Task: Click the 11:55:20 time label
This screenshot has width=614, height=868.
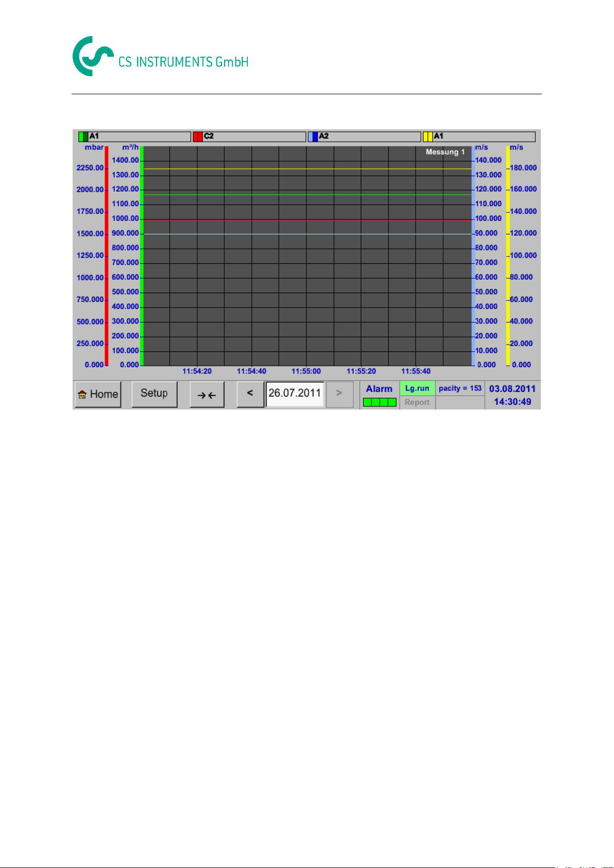Action: [361, 371]
